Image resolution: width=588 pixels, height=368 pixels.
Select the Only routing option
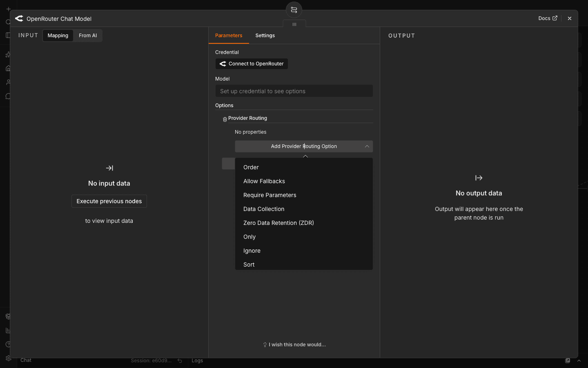coord(304,237)
